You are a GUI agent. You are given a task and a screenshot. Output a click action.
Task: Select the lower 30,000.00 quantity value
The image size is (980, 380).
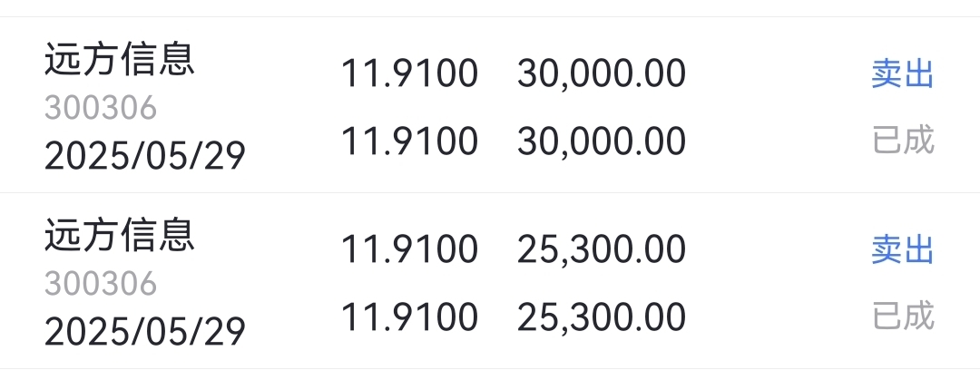[x=602, y=141]
